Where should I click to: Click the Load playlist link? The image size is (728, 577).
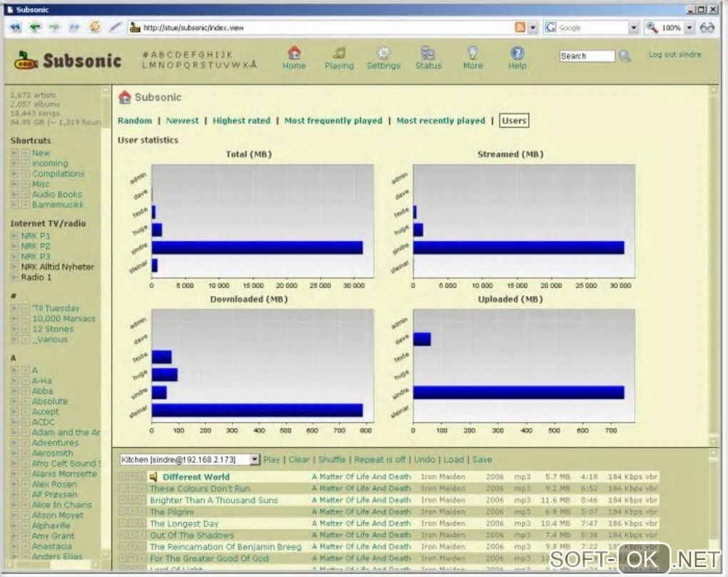(454, 459)
